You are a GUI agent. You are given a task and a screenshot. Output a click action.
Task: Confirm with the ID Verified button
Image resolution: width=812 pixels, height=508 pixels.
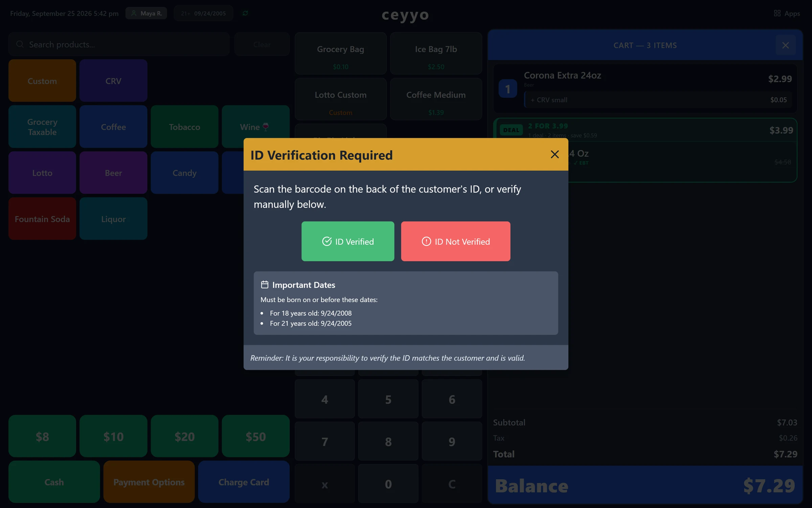[348, 241]
